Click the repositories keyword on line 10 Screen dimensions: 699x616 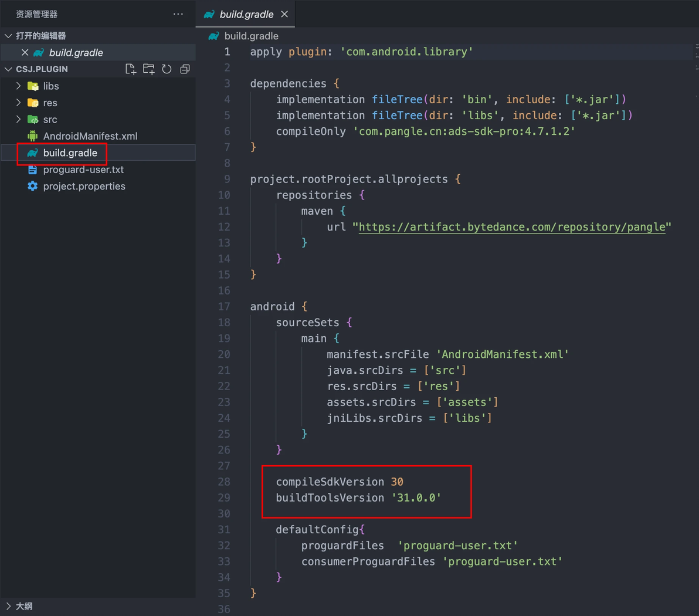click(x=314, y=195)
